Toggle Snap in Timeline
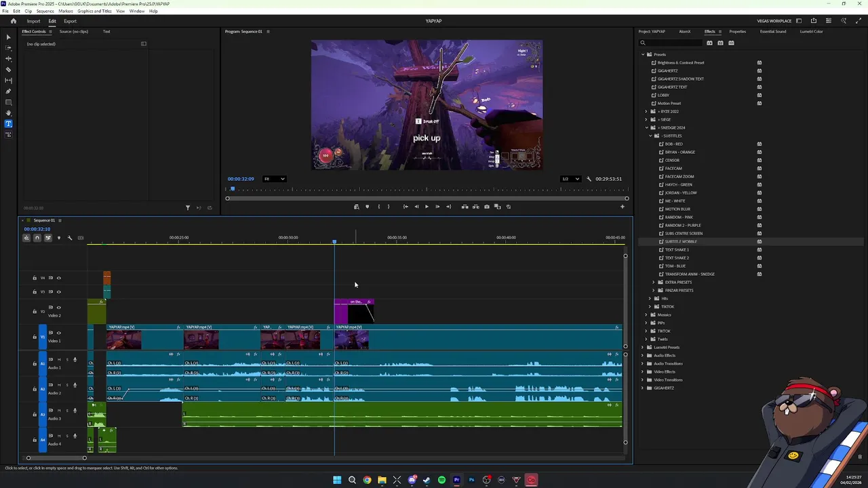Image resolution: width=868 pixels, height=488 pixels. tap(37, 238)
